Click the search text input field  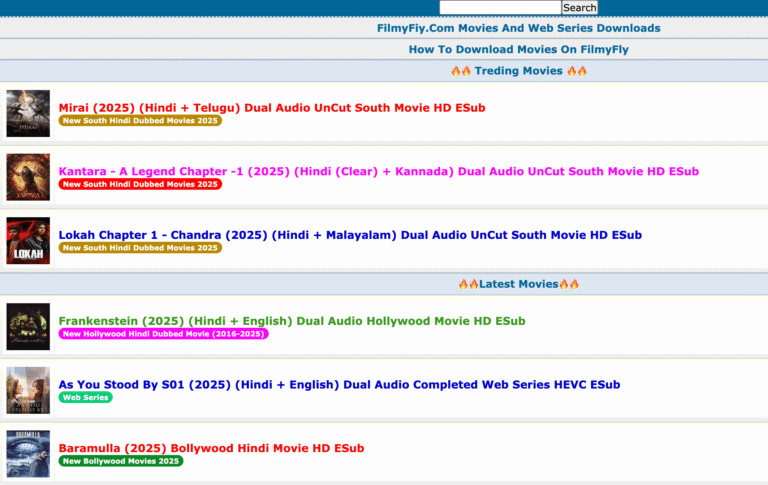[x=499, y=7]
